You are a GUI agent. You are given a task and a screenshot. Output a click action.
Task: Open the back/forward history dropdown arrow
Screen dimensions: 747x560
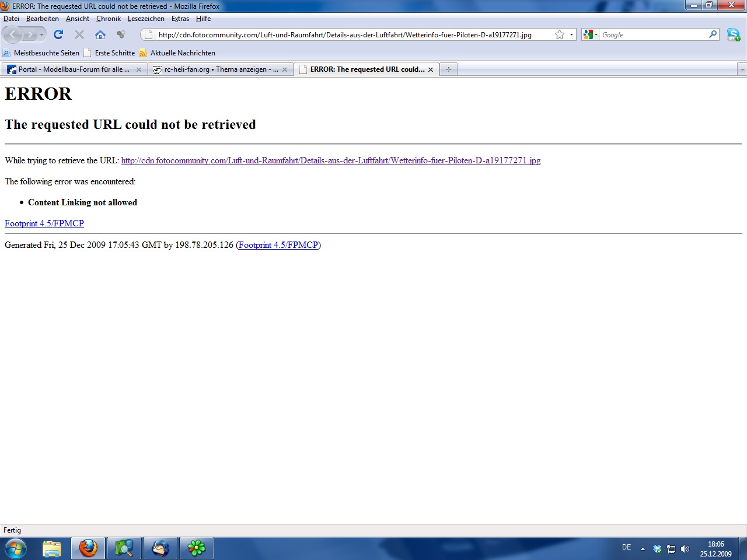click(x=41, y=35)
